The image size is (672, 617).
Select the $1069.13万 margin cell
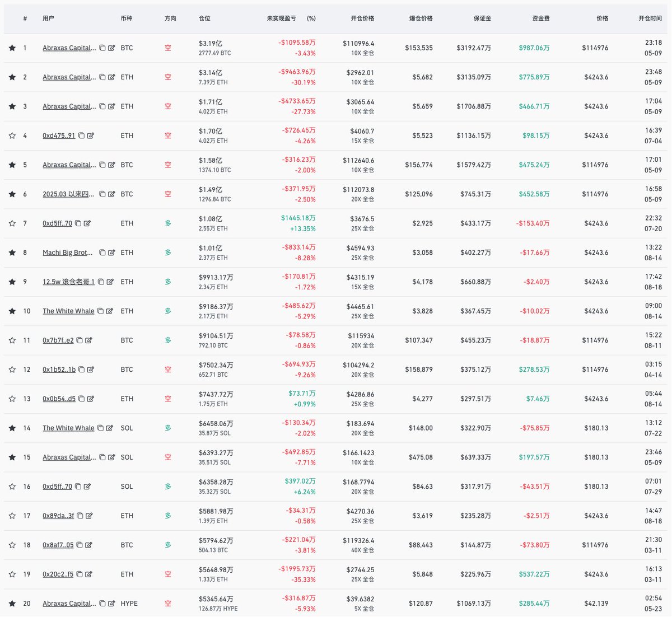474,604
